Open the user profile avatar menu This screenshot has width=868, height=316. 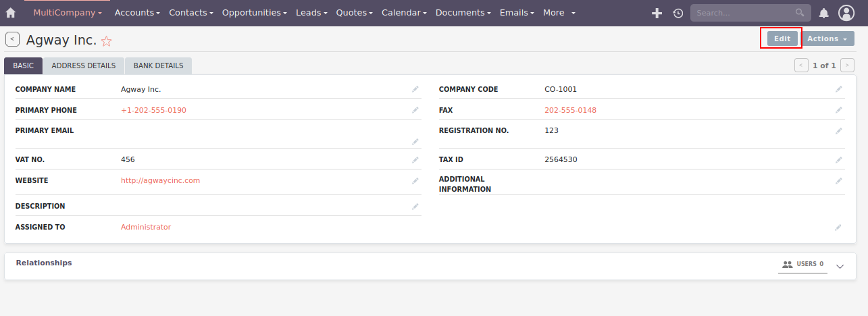846,13
